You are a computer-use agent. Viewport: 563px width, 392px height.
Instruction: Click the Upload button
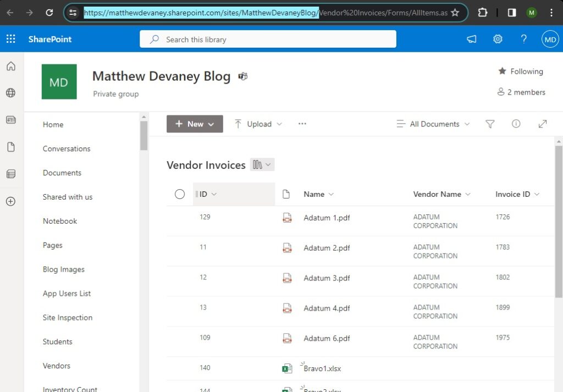(x=258, y=124)
